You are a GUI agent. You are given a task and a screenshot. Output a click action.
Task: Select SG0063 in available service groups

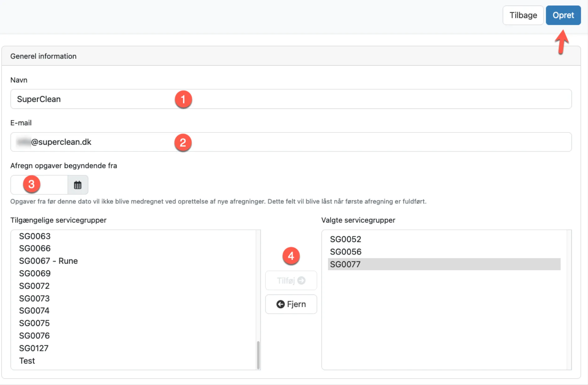tap(35, 236)
